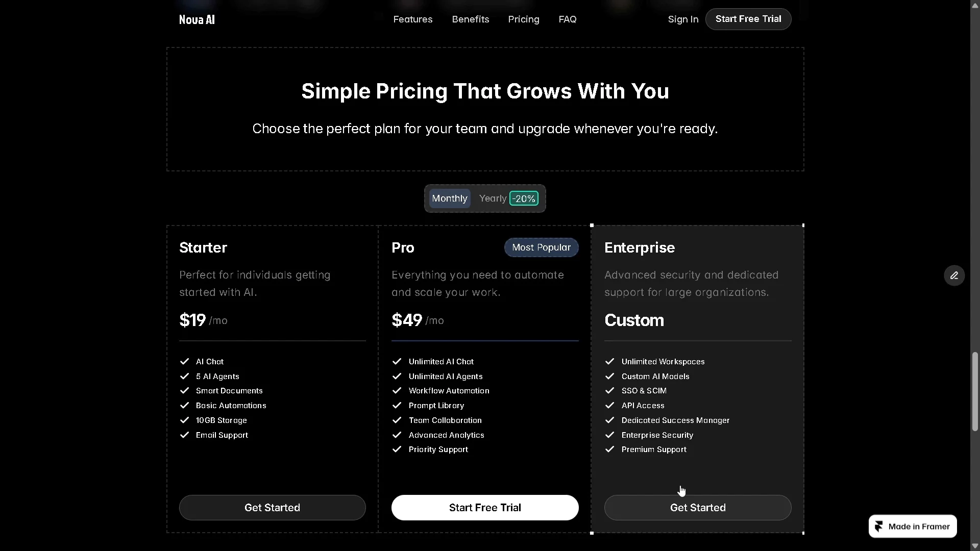Click the checkmark beside Priority Support
This screenshot has width=980, height=551.
pos(397,449)
